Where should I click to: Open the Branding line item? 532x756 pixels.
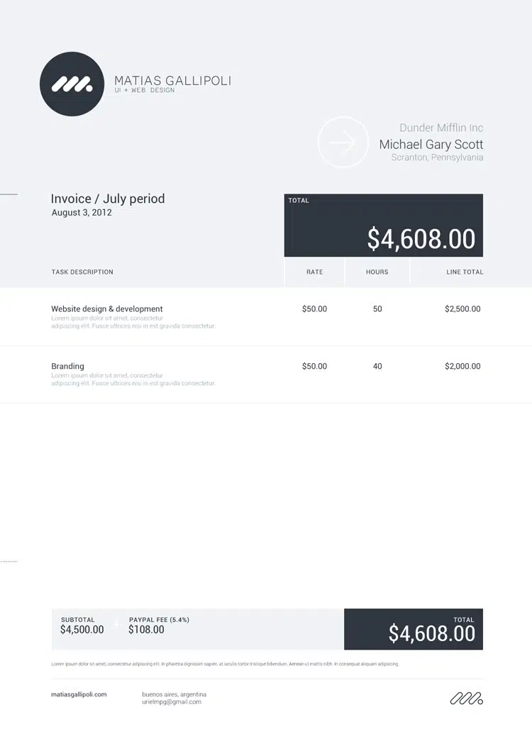tap(67, 367)
